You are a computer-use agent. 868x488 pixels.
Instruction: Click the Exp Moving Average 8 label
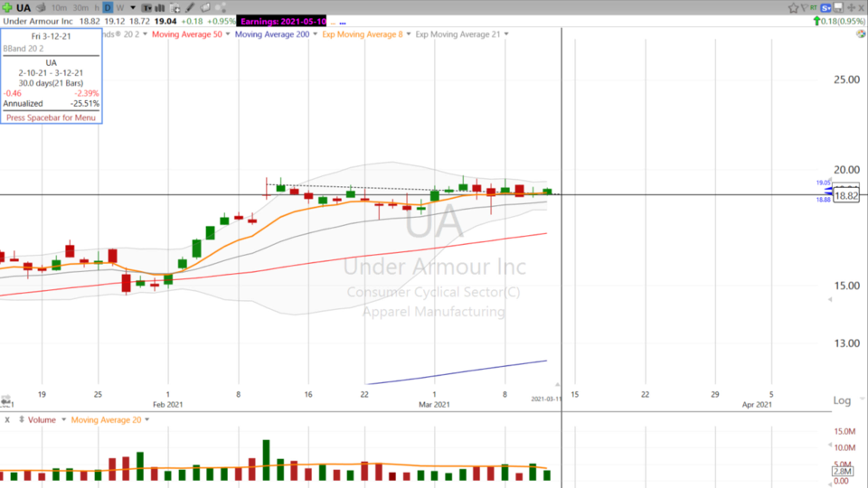click(363, 34)
